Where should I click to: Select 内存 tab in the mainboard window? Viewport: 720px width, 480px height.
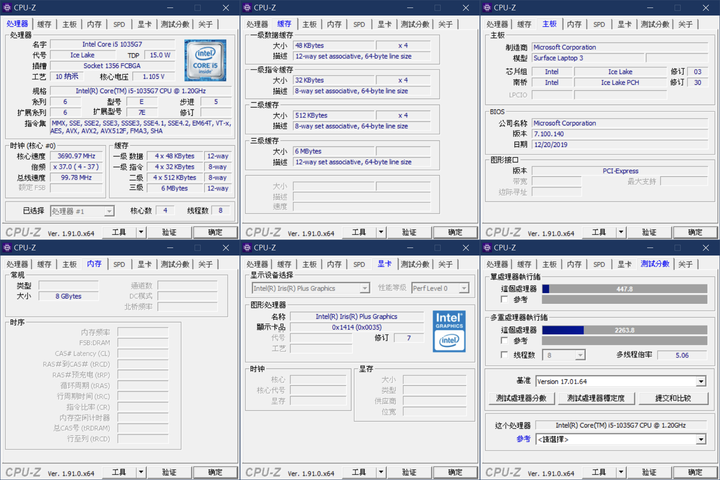coord(574,24)
